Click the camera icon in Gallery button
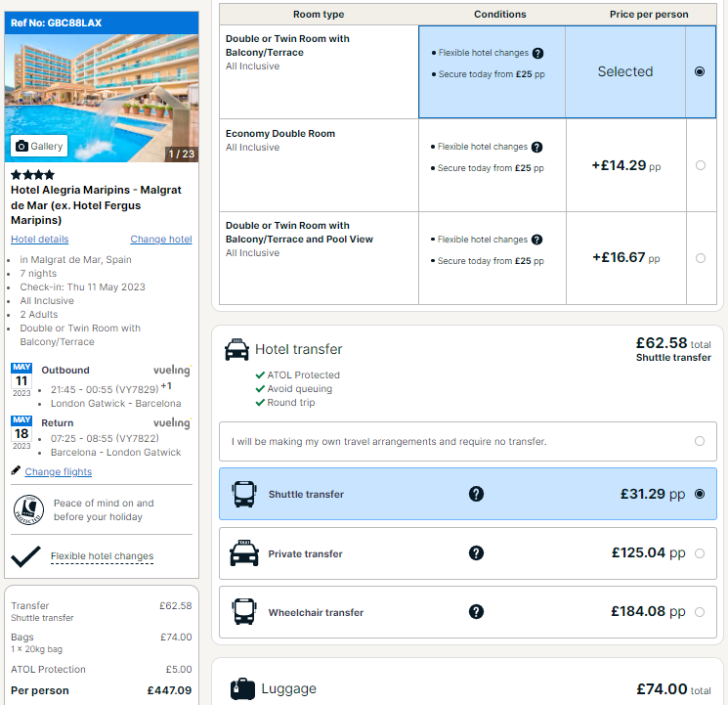Screen dimensions: 728x705 (21, 146)
